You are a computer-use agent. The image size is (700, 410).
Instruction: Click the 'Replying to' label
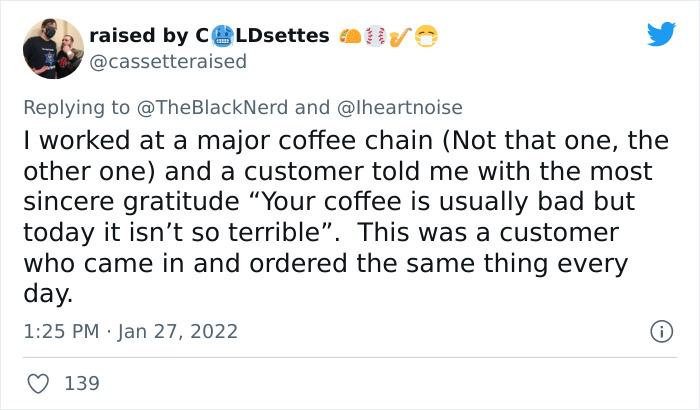click(x=76, y=108)
